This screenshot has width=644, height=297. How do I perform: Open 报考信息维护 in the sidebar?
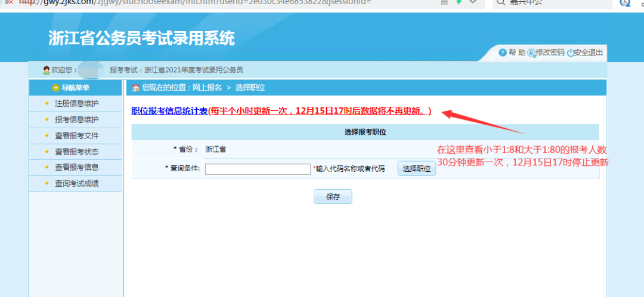[x=76, y=119]
